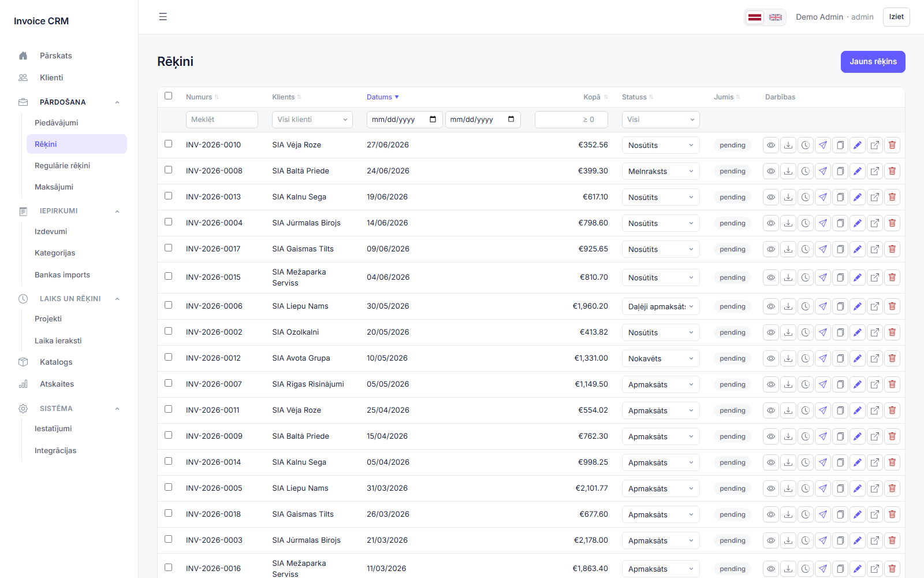This screenshot has height=578, width=924.
Task: Collapse the PĀRDOŠANA sidebar section
Action: [x=69, y=102]
